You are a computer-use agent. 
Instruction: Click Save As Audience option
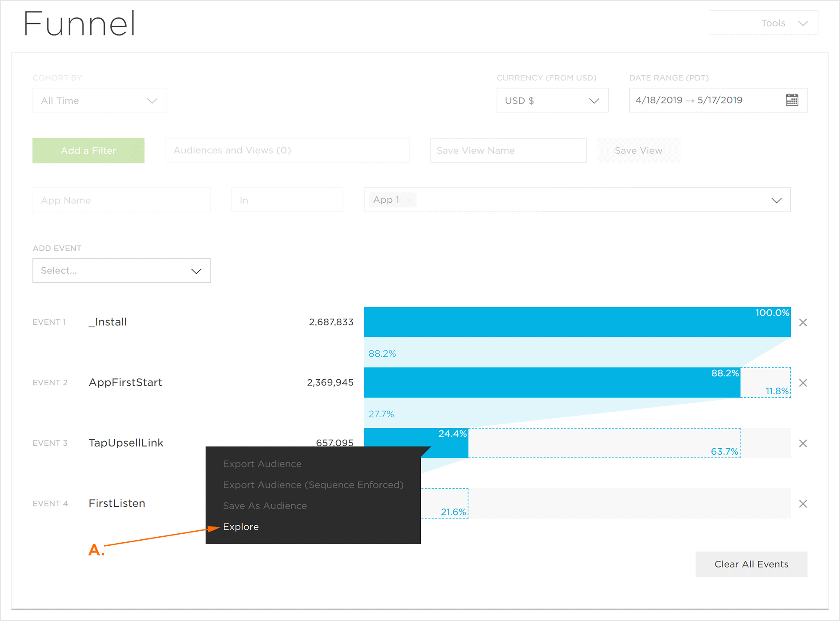coord(265,506)
